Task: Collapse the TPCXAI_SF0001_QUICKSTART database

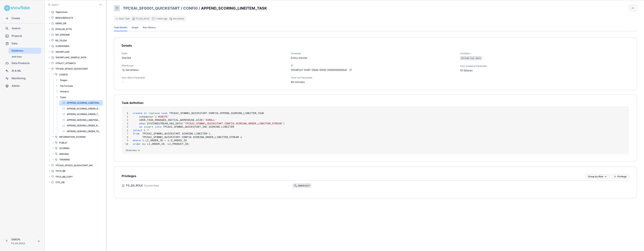Action: 49,69
